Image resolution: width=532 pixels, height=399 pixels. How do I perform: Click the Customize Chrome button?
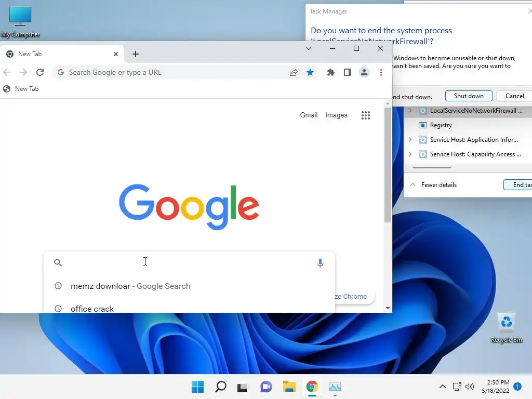point(355,297)
